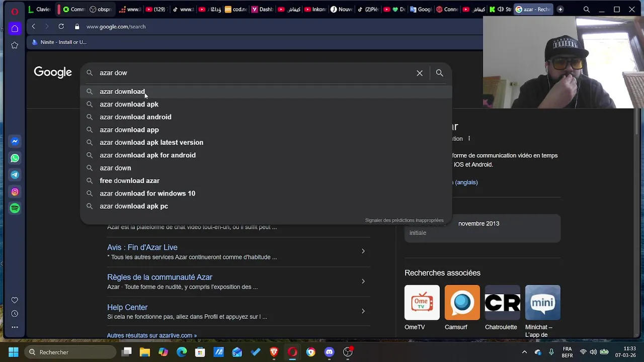Switch to Dashboard tab

[x=262, y=9]
